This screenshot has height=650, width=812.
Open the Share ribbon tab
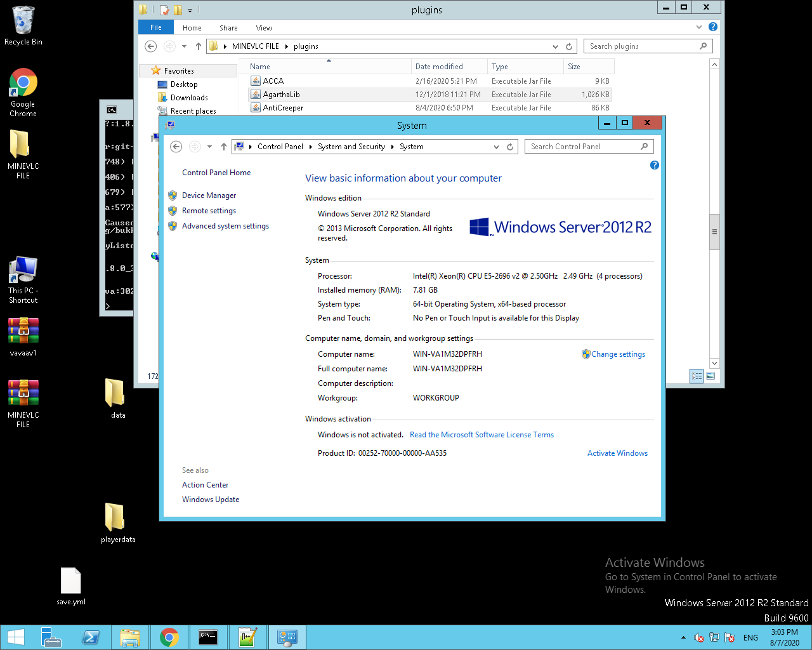(228, 28)
